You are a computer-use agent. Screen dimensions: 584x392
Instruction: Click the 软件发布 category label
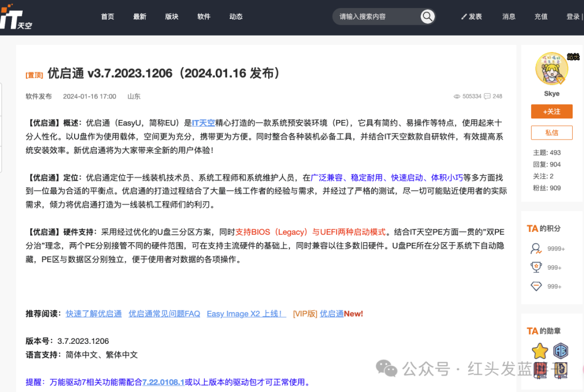tap(39, 96)
